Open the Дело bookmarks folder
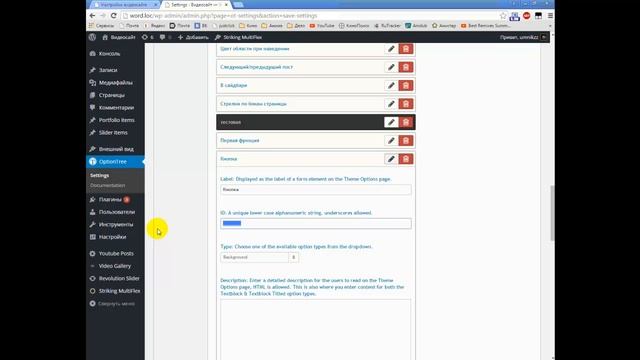Screen dimensions: 640x360 point(296,26)
